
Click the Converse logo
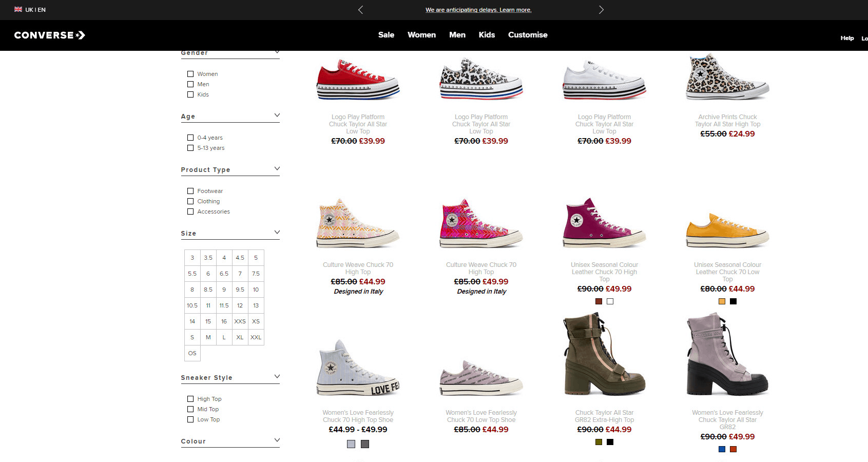tap(49, 35)
